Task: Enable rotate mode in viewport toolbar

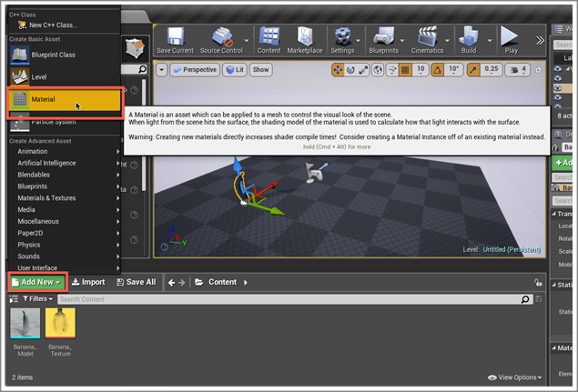Action: 350,70
